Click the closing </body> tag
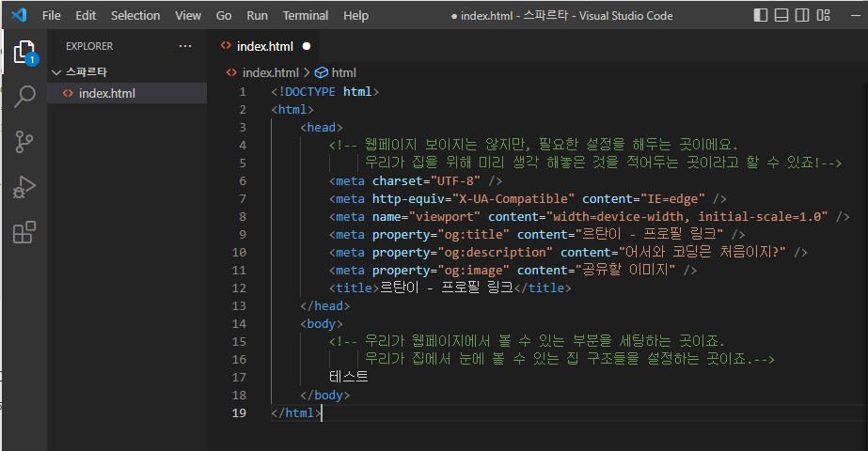 coord(325,396)
